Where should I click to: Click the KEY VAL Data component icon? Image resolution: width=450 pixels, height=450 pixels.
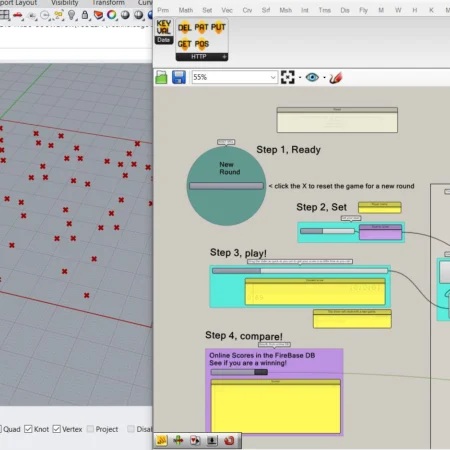163,27
